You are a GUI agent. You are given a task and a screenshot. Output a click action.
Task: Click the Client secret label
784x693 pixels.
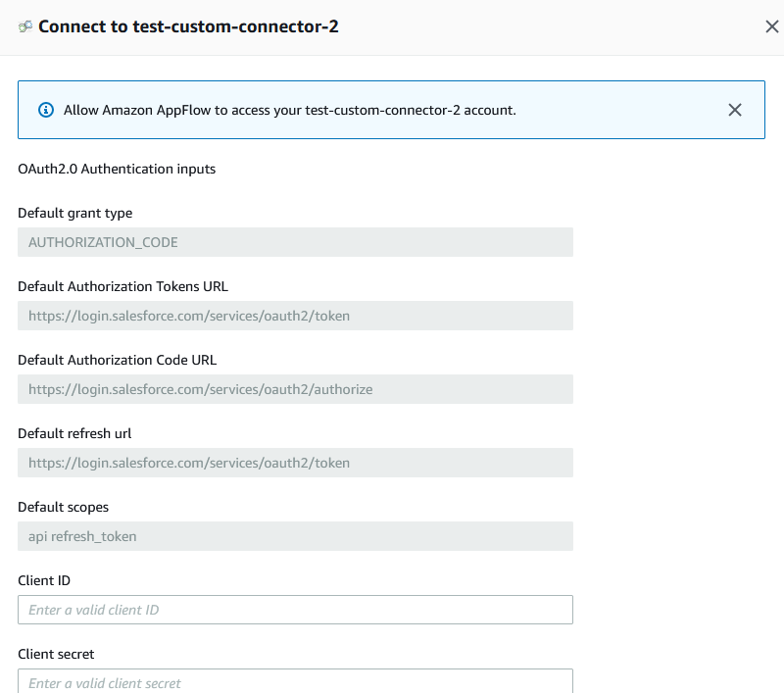[56, 654]
